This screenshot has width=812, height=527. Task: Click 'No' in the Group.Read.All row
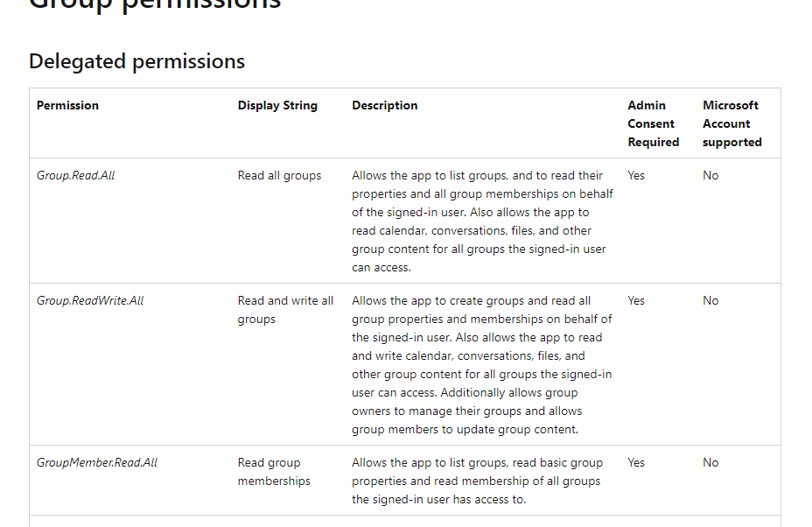(710, 175)
